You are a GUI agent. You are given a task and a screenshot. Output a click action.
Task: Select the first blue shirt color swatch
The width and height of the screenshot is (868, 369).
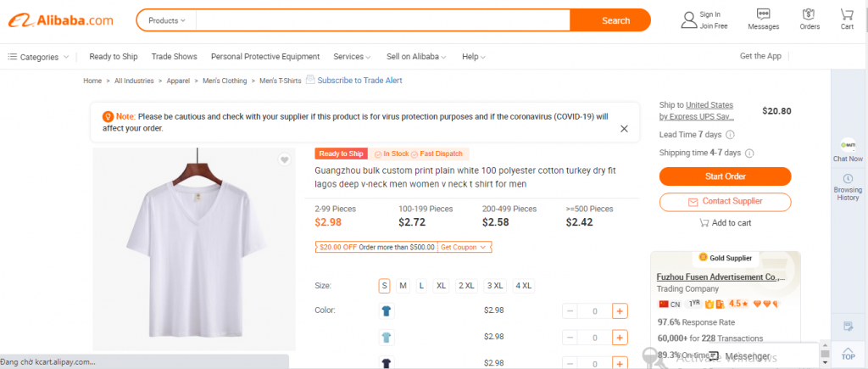pos(387,310)
